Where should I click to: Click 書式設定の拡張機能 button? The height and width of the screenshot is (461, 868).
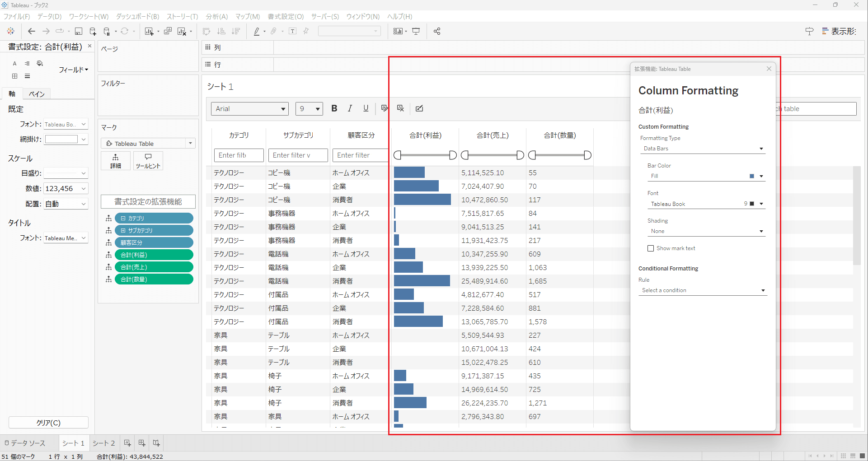pyautogui.click(x=148, y=201)
